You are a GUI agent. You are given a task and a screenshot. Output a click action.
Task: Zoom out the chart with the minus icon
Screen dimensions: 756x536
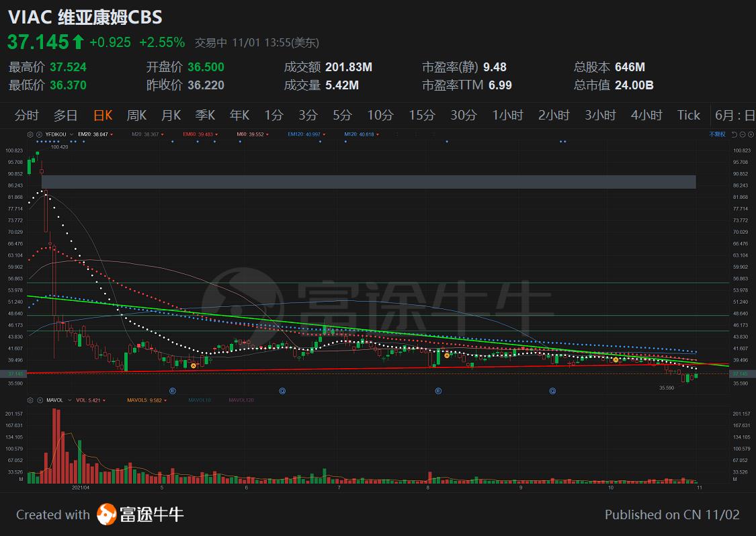[x=743, y=134]
